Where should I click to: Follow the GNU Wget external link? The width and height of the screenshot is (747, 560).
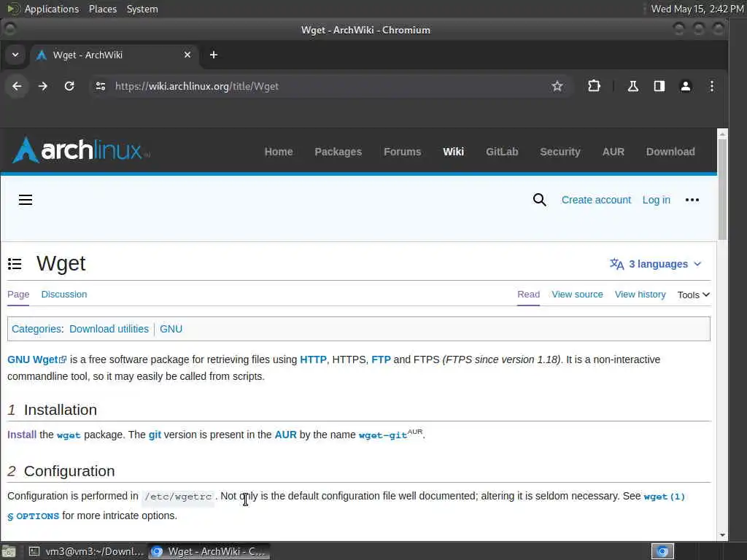tap(36, 359)
